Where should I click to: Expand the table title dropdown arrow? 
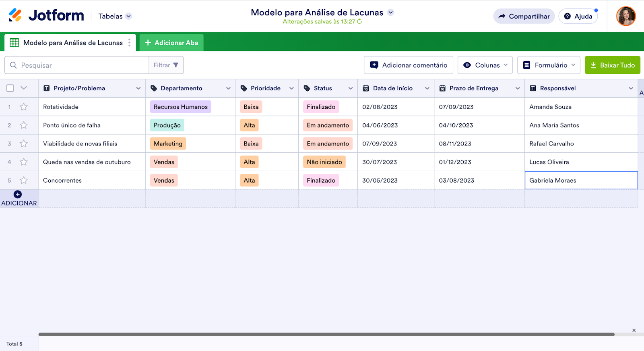[x=390, y=12]
